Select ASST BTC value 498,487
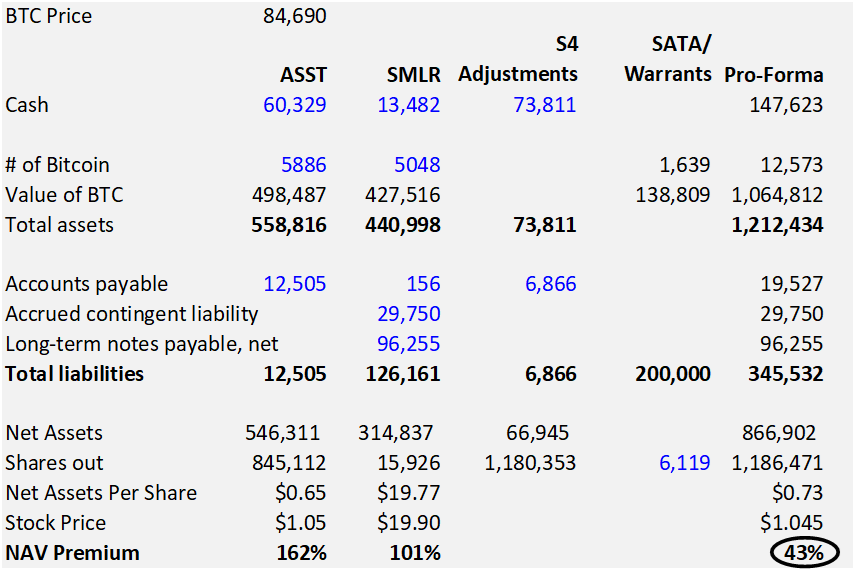This screenshot has width=855, height=570. (x=289, y=195)
